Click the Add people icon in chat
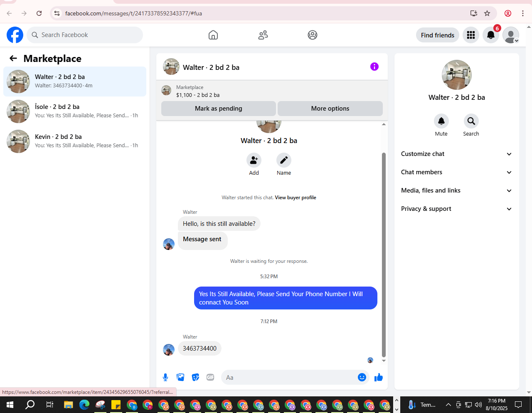 pos(254,160)
